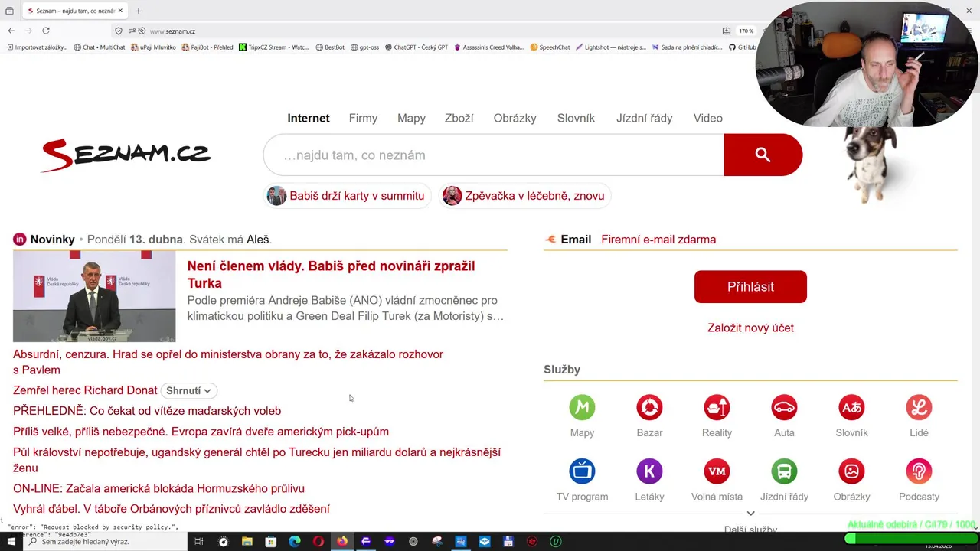Open the Firemní e-mail zdarma link

click(658, 240)
